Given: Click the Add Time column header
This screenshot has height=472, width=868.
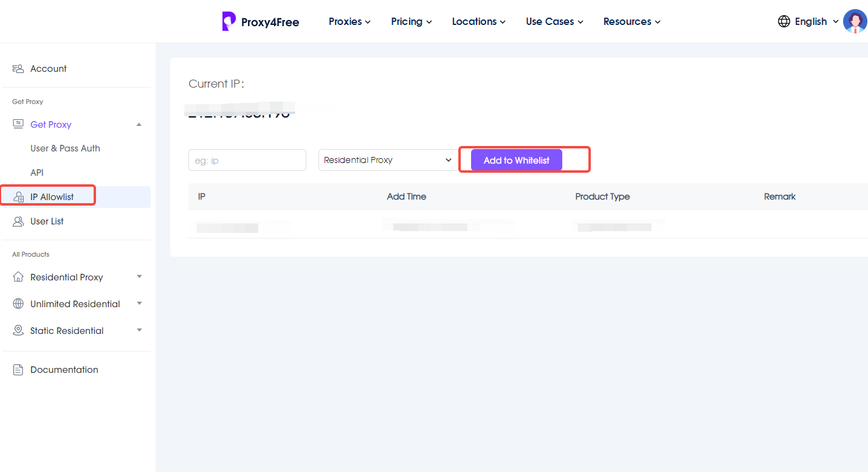Looking at the screenshot, I should click(x=407, y=196).
